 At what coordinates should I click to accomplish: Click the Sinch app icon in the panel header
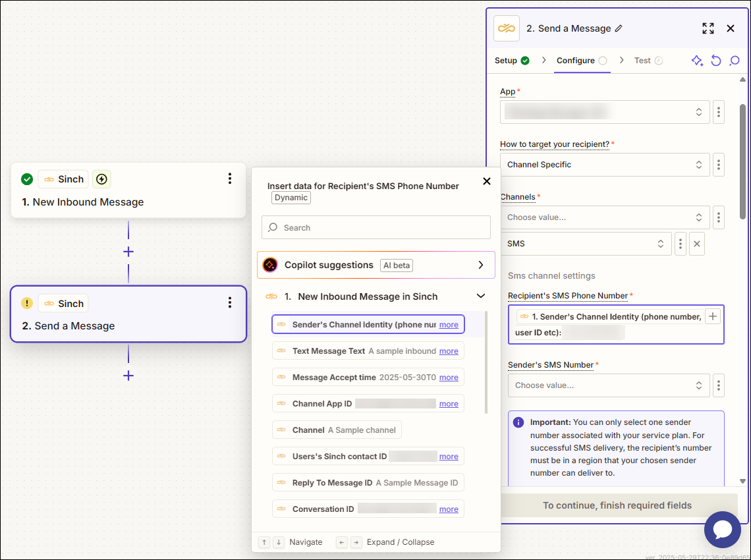pyautogui.click(x=506, y=28)
